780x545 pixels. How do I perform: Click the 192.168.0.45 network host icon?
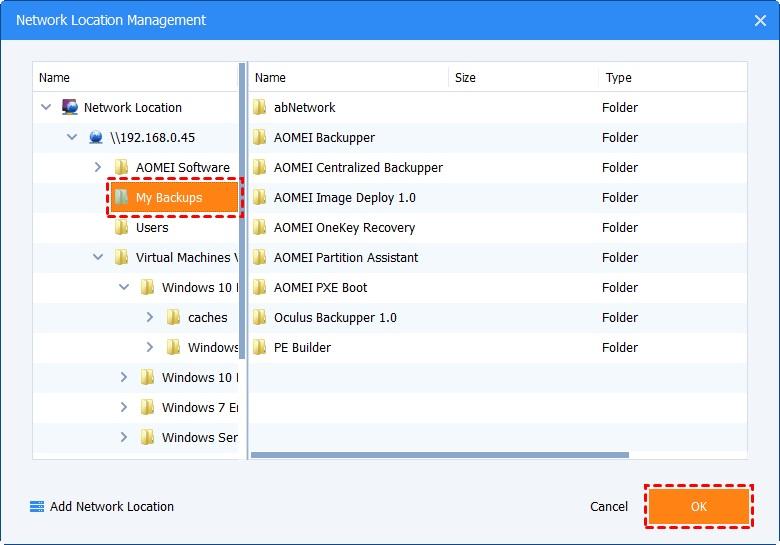click(96, 137)
